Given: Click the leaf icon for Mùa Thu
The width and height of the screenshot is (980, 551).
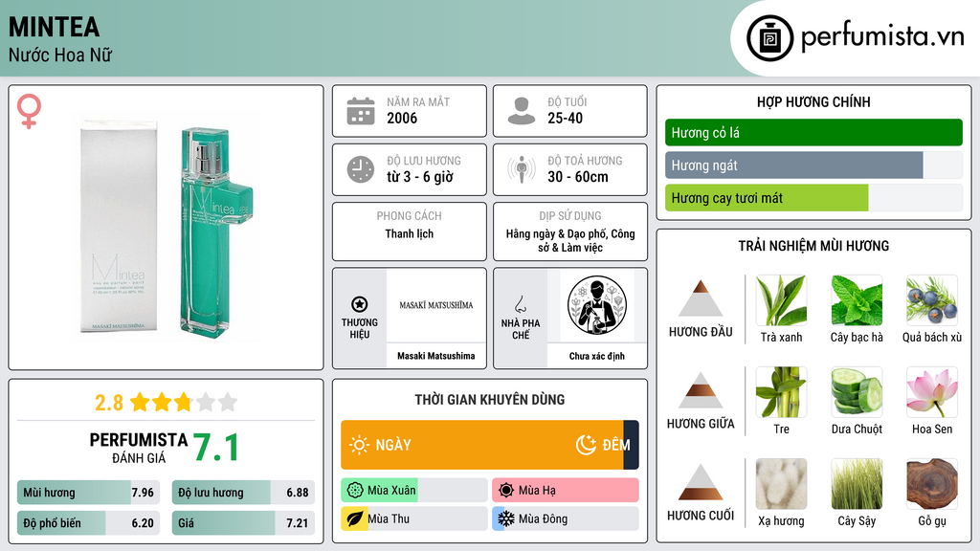Looking at the screenshot, I should pyautogui.click(x=355, y=518).
